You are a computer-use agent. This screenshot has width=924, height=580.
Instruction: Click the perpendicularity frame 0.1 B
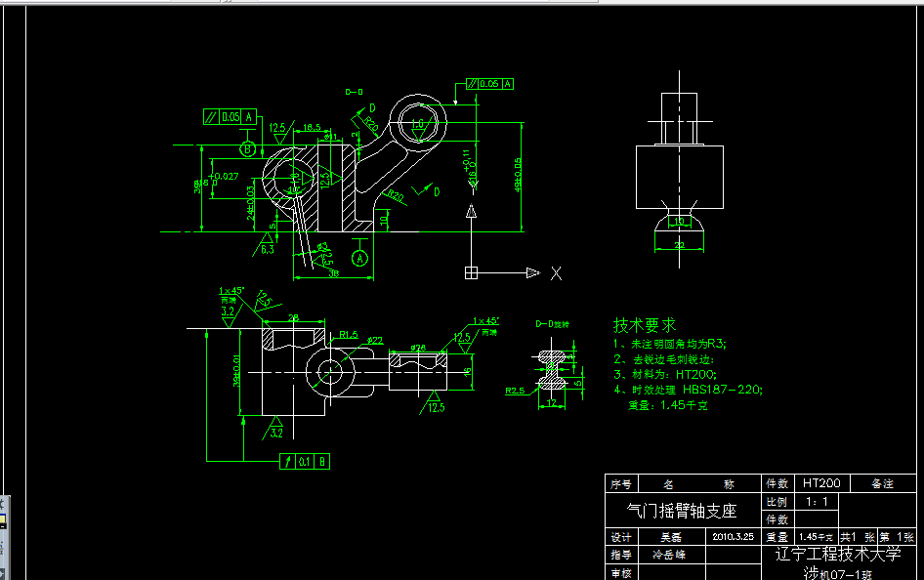point(306,459)
